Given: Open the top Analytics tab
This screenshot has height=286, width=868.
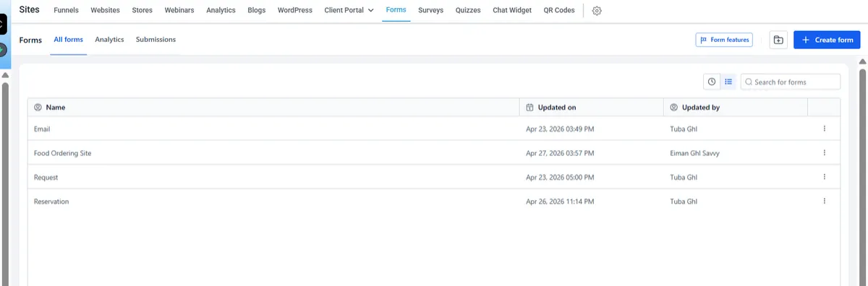Looking at the screenshot, I should pos(221,11).
